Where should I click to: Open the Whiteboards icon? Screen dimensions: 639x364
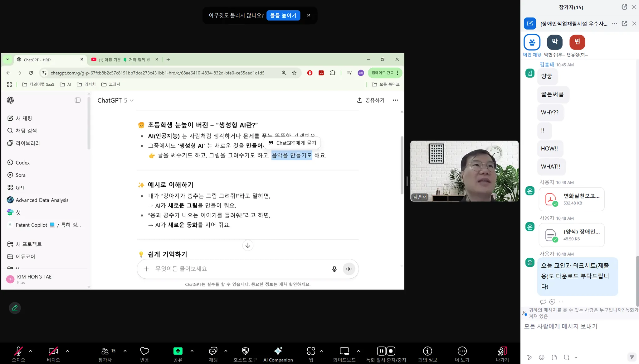[x=344, y=351]
